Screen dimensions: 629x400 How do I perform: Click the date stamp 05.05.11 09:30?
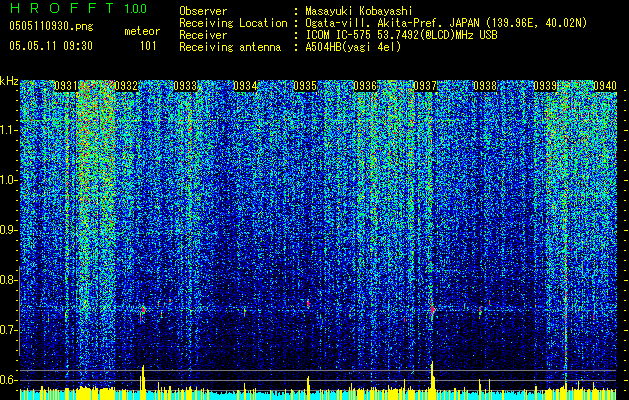point(51,46)
